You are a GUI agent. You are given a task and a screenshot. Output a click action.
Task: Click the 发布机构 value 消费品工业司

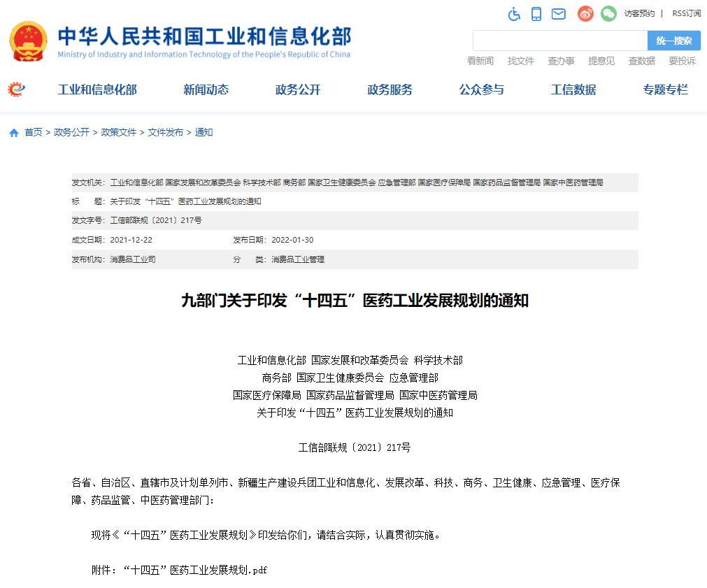pos(133,259)
